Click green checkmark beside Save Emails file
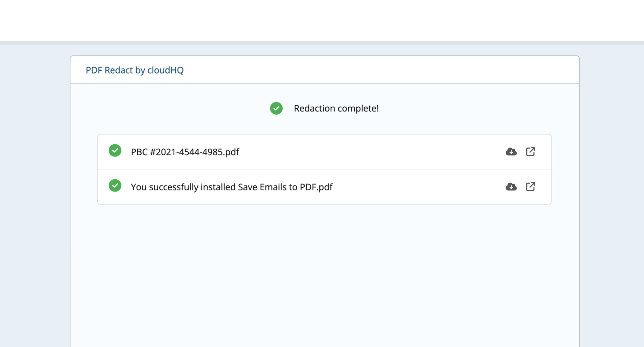This screenshot has height=347, width=644. pos(115,186)
